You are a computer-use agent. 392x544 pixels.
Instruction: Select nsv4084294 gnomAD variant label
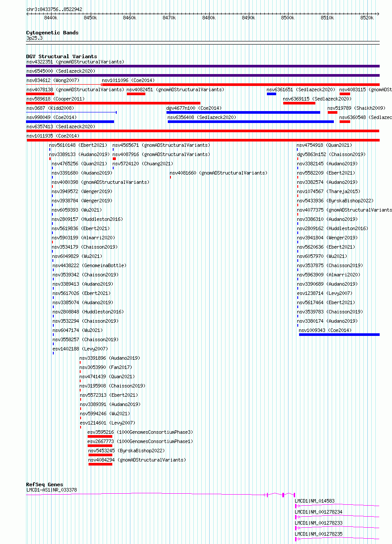(137, 460)
